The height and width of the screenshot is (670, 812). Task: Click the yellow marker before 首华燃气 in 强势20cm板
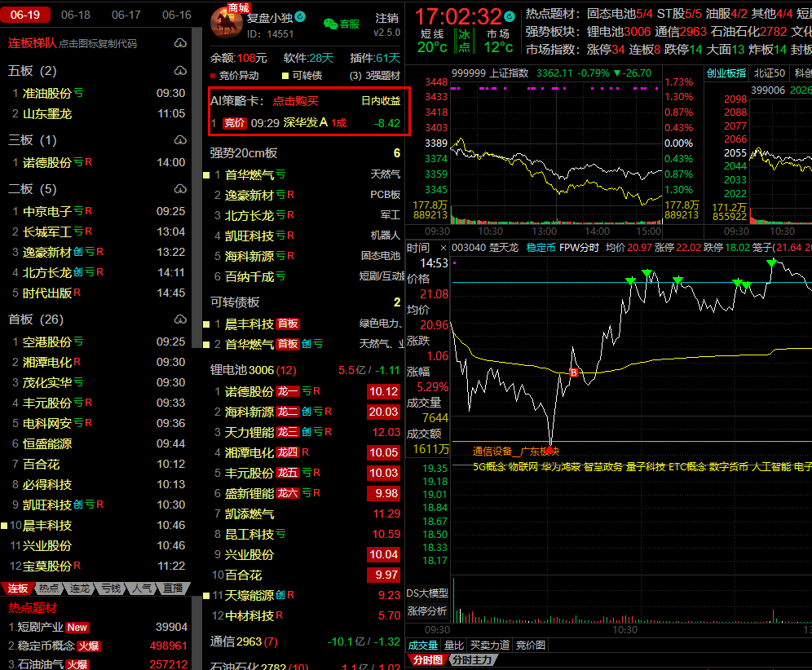coord(206,175)
